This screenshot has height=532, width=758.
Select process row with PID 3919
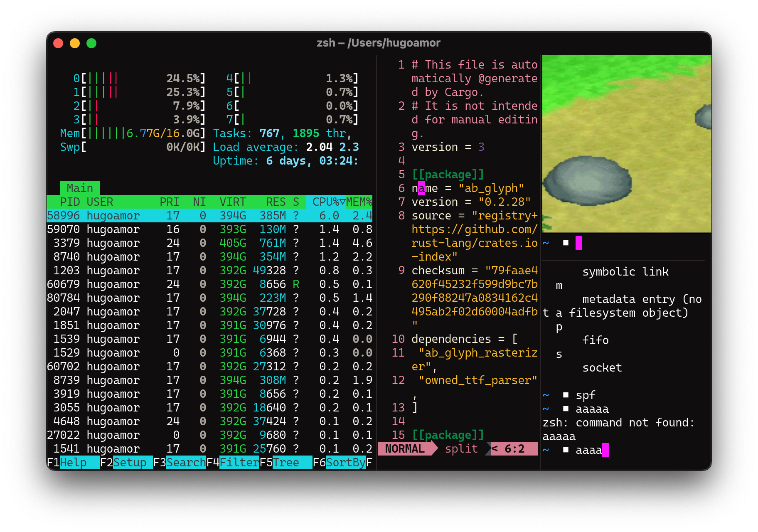(x=209, y=394)
